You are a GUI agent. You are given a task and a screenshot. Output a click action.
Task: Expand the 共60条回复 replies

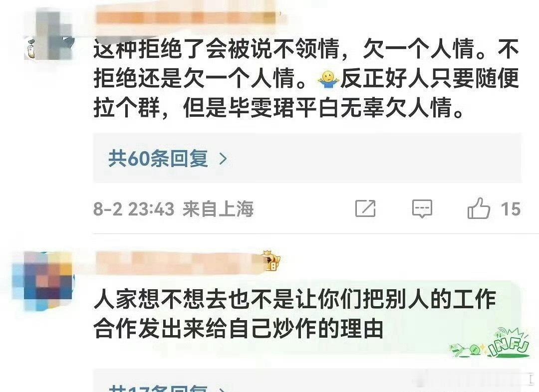(x=158, y=159)
